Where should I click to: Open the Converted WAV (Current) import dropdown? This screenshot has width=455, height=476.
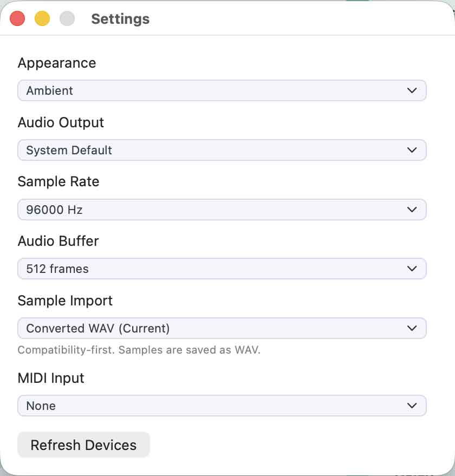[217, 328]
